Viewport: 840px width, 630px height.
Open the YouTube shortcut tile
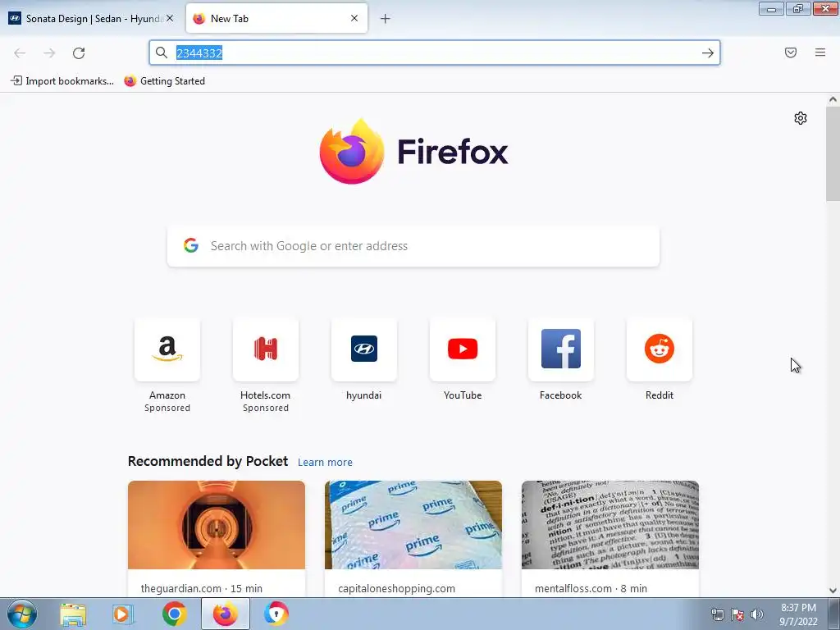click(463, 349)
